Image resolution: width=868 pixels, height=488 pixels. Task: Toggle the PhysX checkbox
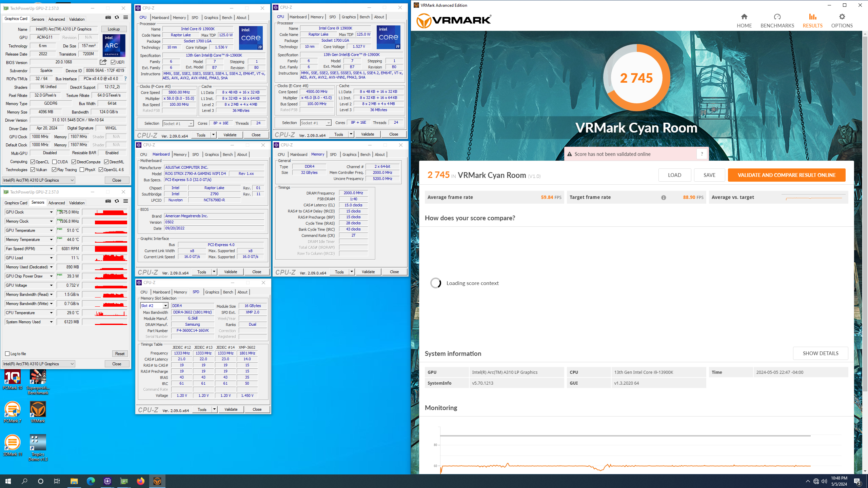82,170
